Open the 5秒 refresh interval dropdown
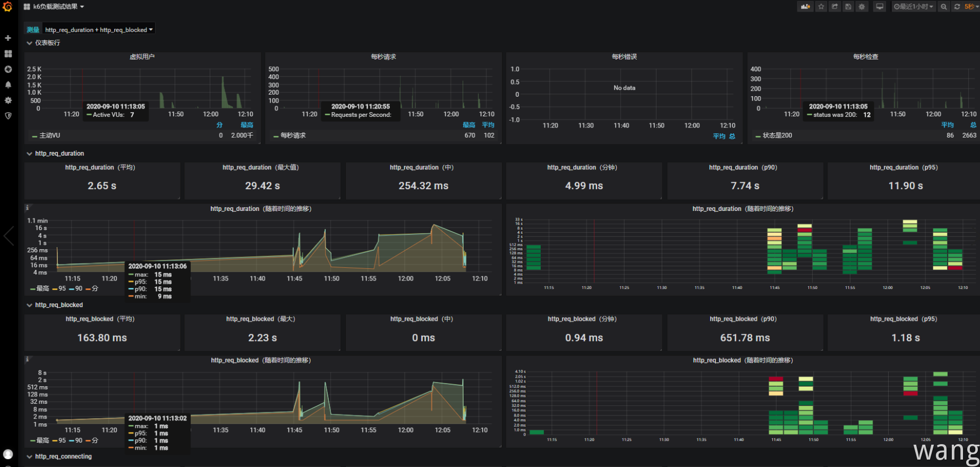The image size is (980, 467). click(972, 7)
